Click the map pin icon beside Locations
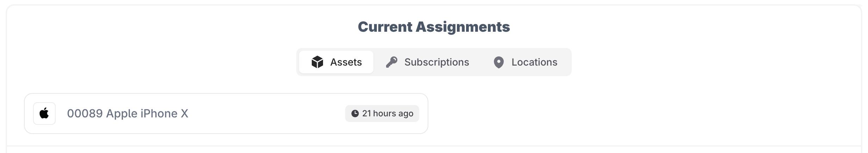The image size is (868, 153). (x=498, y=62)
